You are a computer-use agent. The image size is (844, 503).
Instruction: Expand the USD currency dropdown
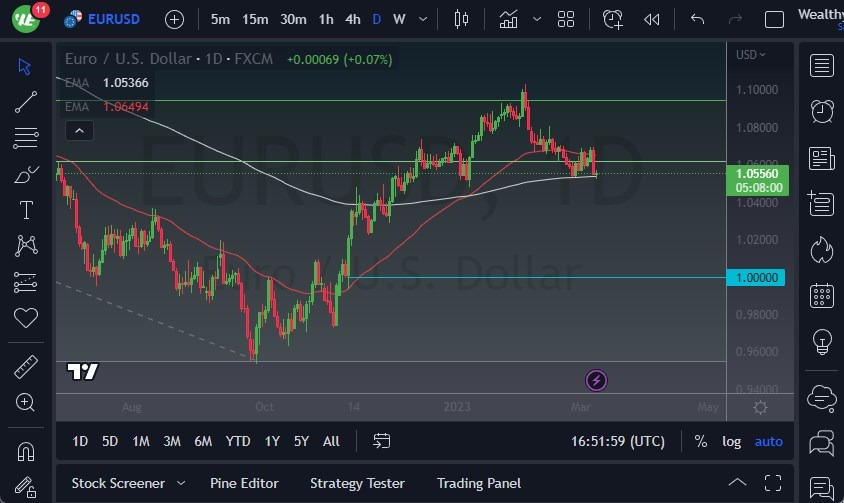coord(751,55)
